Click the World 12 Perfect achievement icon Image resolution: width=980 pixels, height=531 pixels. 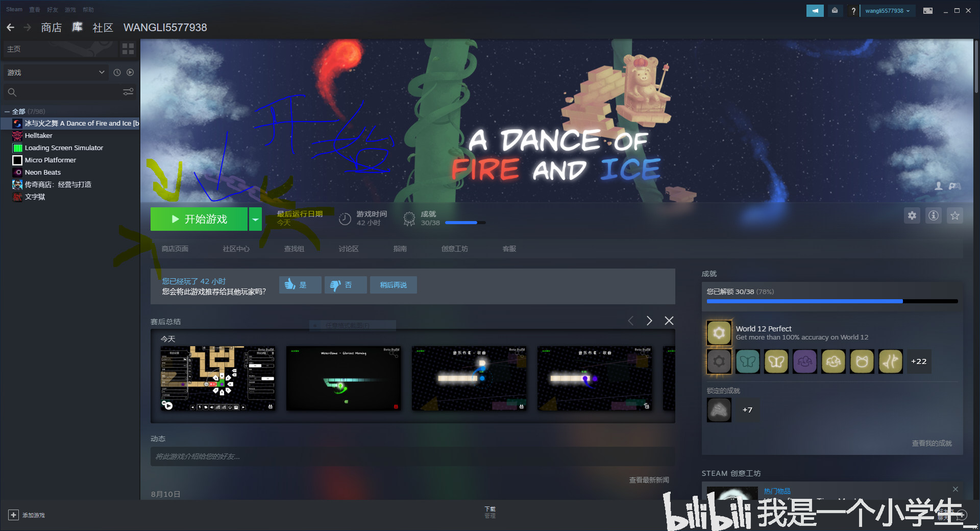tap(719, 333)
